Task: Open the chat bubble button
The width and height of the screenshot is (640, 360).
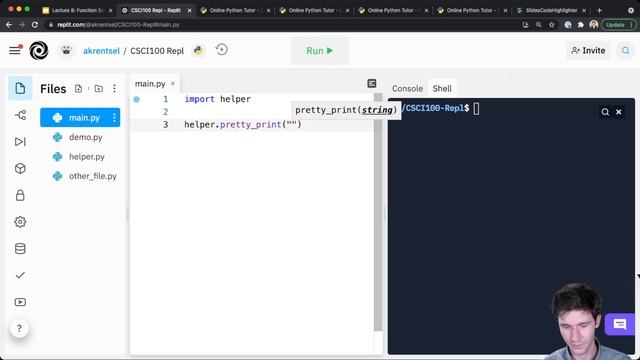Action: coord(620,324)
